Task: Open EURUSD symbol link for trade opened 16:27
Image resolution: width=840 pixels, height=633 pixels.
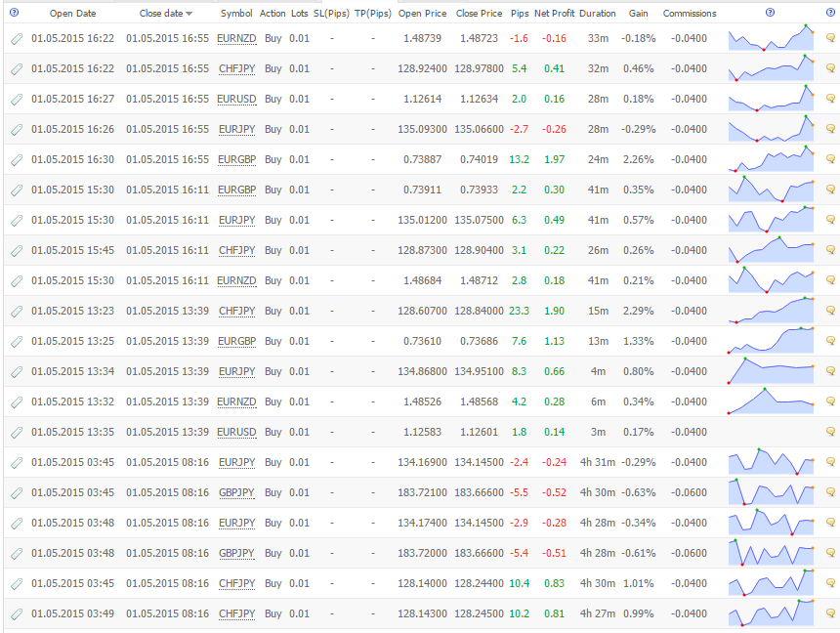Action: coord(236,100)
